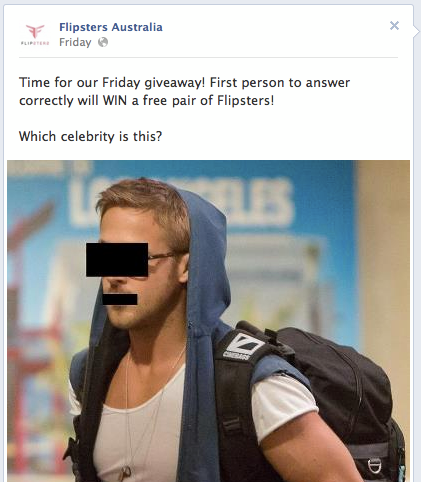Viewport: 421px width, 482px height.
Task: Click the arrow notch on card's right edge
Action: click(416, 31)
